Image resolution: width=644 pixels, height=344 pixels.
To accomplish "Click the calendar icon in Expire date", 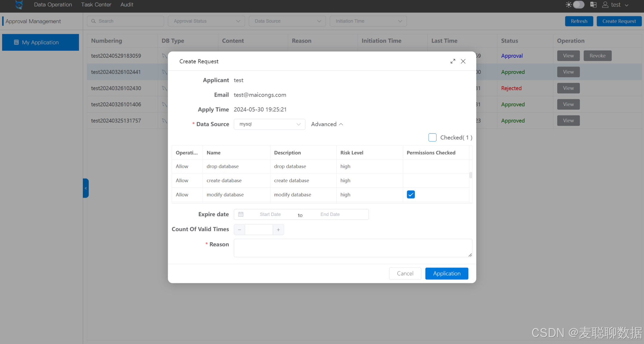I will point(241,214).
